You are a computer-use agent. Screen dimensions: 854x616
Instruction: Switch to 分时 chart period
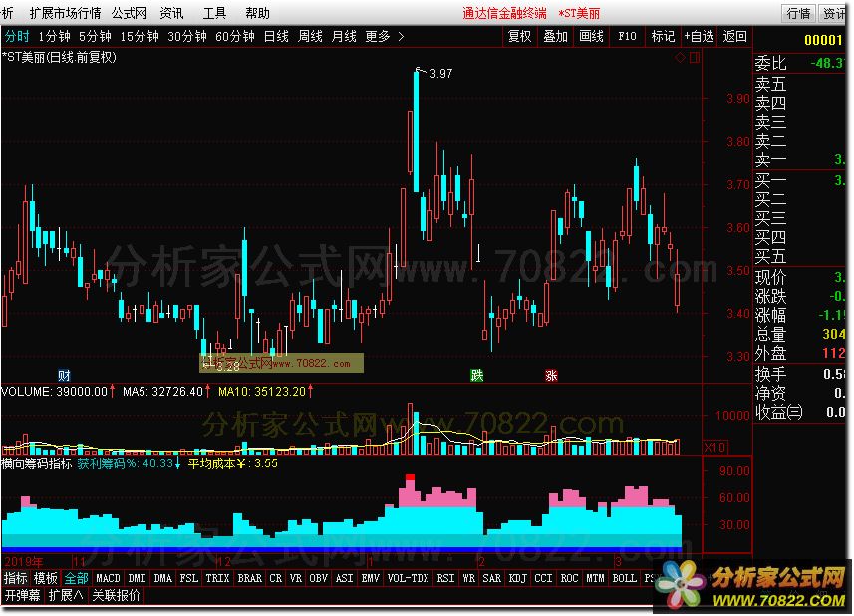[17, 37]
